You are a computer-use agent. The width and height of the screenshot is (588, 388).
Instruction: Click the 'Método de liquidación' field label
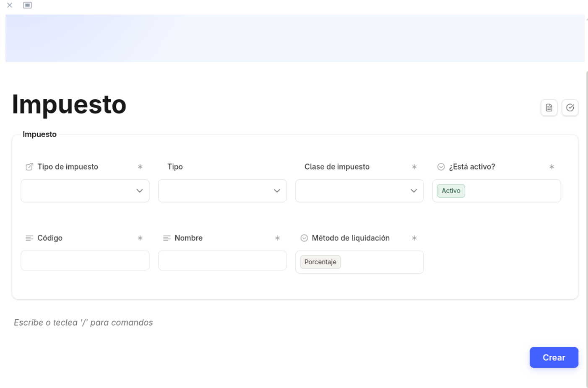pyautogui.click(x=351, y=238)
